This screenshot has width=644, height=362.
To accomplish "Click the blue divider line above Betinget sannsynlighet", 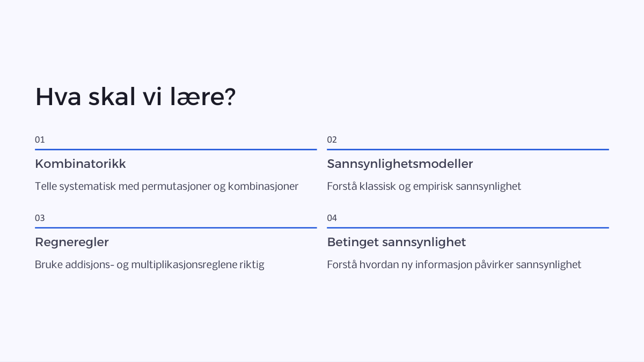I will click(x=467, y=228).
